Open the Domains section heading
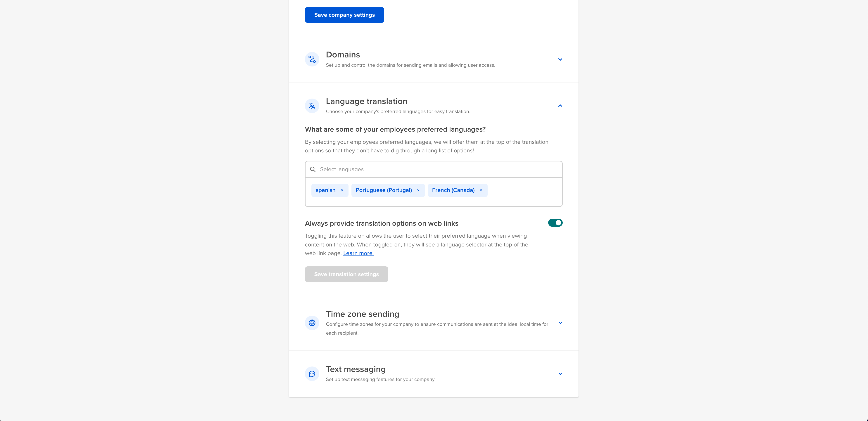 pyautogui.click(x=343, y=54)
